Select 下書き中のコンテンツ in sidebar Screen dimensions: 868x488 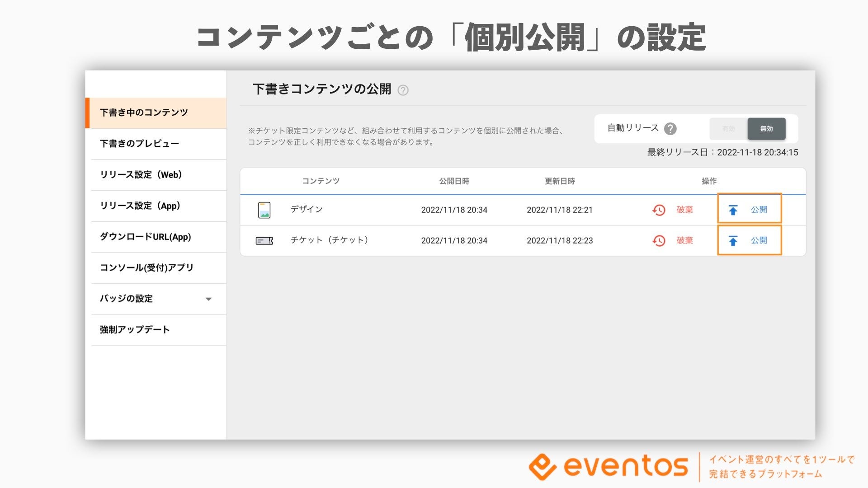(144, 113)
